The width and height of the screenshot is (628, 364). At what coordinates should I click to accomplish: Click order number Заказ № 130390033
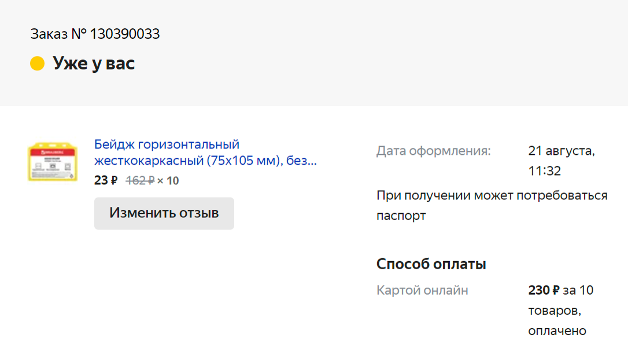95,34
